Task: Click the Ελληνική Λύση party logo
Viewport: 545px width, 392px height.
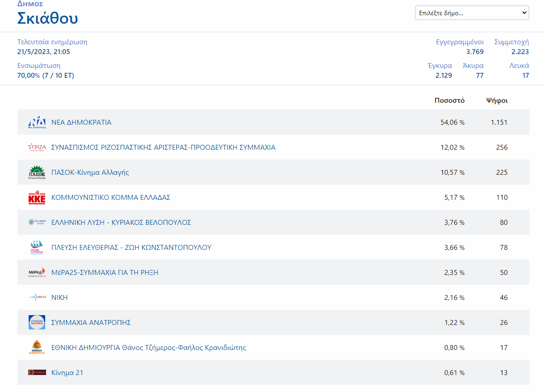Action: [x=37, y=223]
